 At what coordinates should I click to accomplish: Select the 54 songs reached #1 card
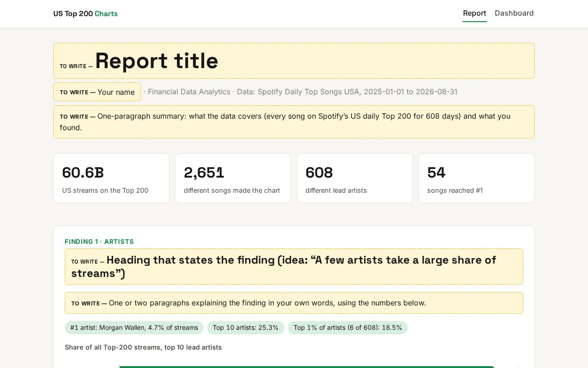476,178
